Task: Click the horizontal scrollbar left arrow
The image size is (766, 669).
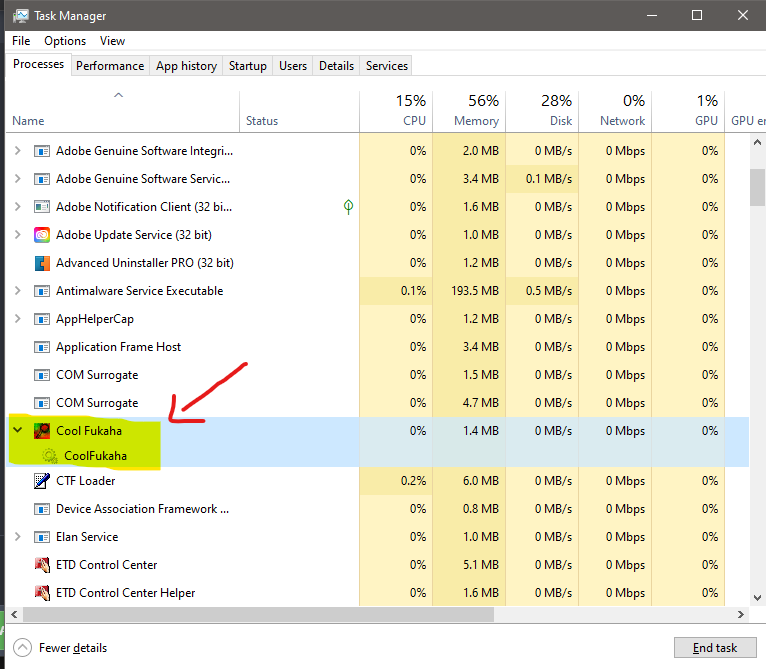Action: click(14, 614)
